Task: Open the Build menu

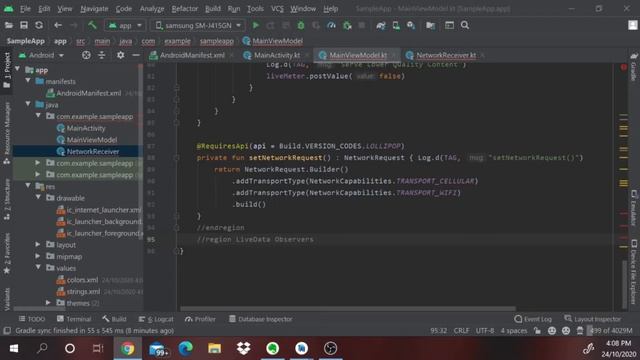Action: (213, 9)
